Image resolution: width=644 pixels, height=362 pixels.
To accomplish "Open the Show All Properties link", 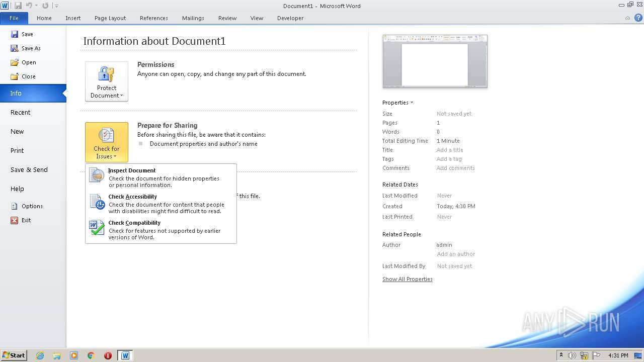I will pyautogui.click(x=408, y=279).
